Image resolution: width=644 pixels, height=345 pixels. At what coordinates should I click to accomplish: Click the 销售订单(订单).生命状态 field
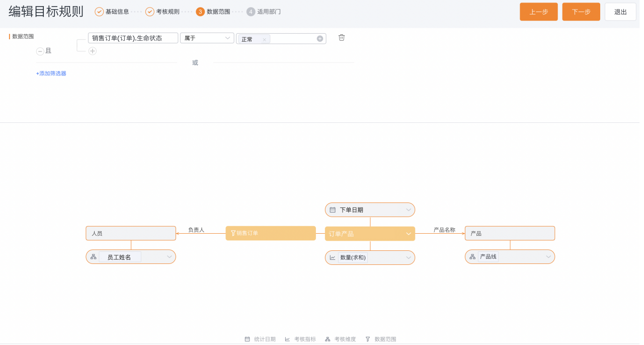(x=133, y=38)
